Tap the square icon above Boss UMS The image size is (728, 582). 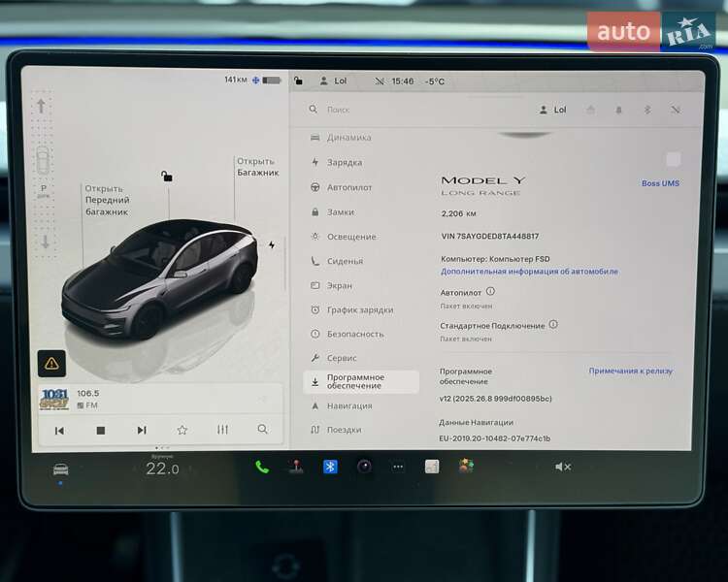(x=674, y=160)
